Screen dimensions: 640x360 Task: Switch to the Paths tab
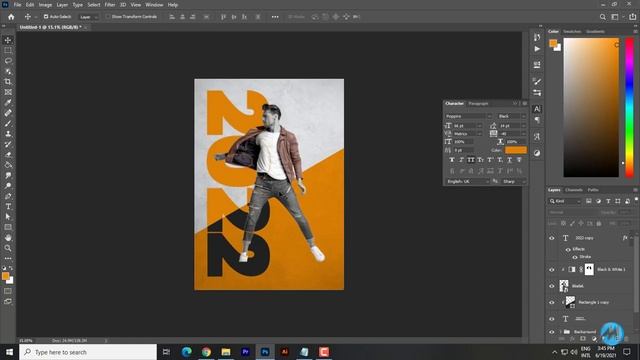pyautogui.click(x=593, y=190)
